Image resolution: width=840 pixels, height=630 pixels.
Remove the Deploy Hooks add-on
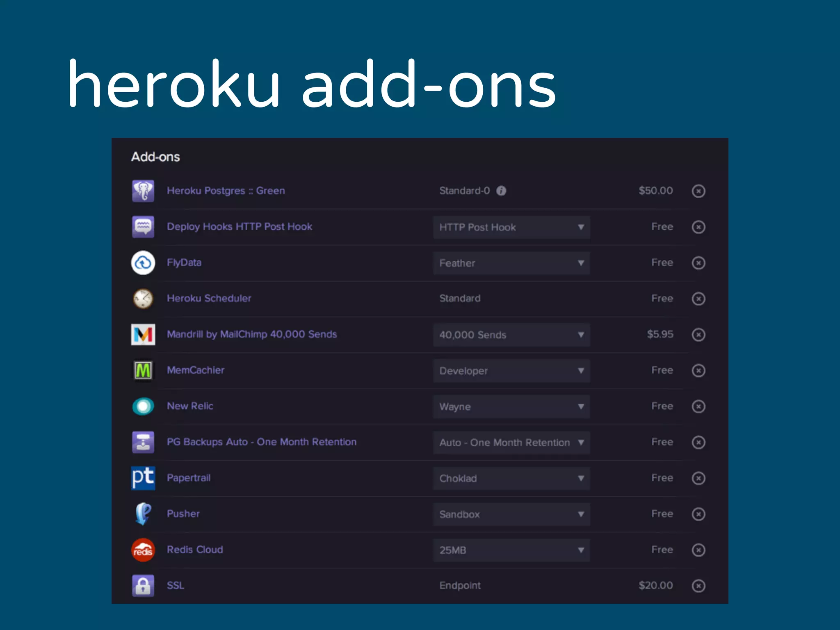point(698,227)
